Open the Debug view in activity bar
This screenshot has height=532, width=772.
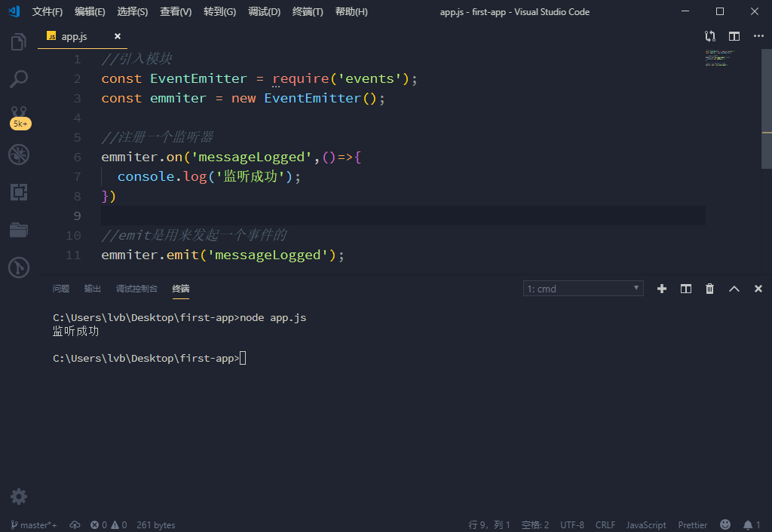tap(19, 154)
